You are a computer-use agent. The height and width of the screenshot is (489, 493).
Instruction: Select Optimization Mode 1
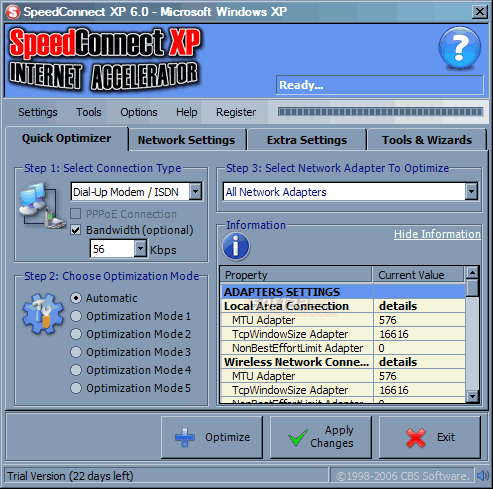pyautogui.click(x=76, y=316)
